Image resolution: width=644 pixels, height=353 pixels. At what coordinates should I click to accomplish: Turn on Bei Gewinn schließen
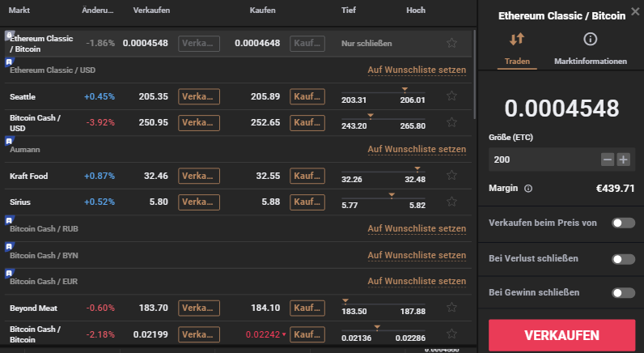coord(623,293)
